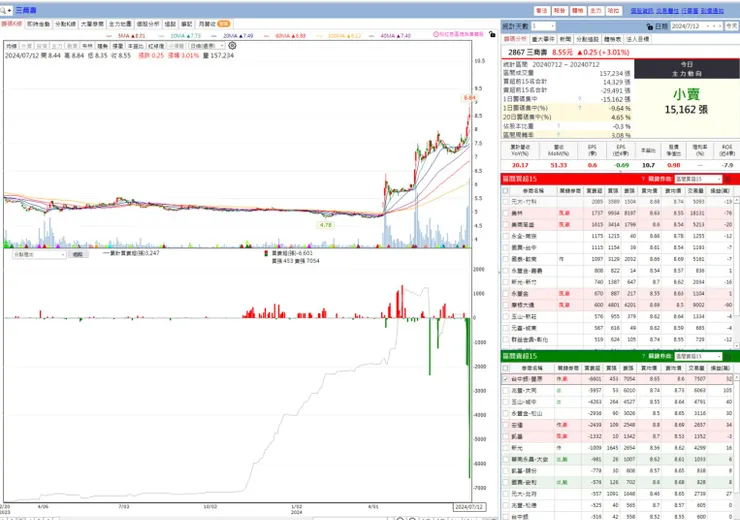Click help icon next to 佔股本比重
The image size is (740, 520).
558,126
